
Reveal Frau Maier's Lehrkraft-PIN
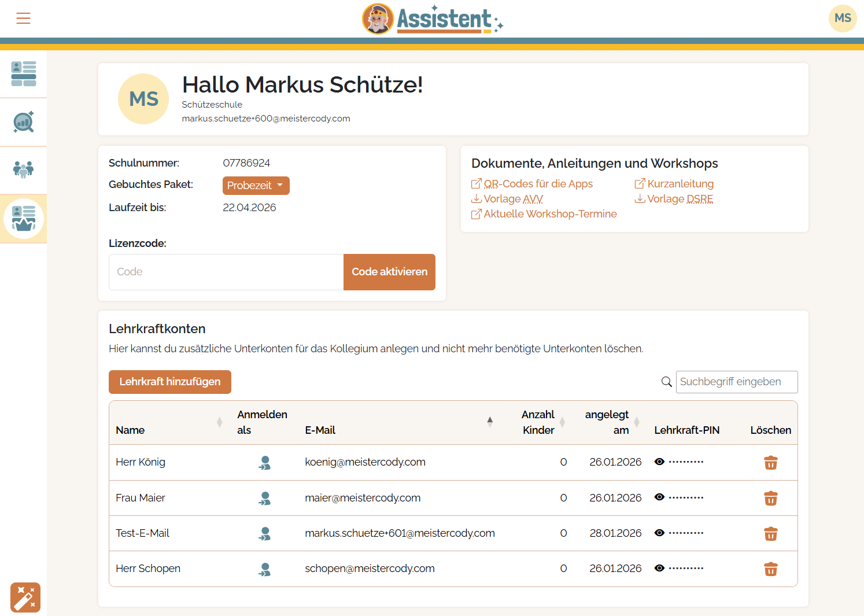[659, 497]
